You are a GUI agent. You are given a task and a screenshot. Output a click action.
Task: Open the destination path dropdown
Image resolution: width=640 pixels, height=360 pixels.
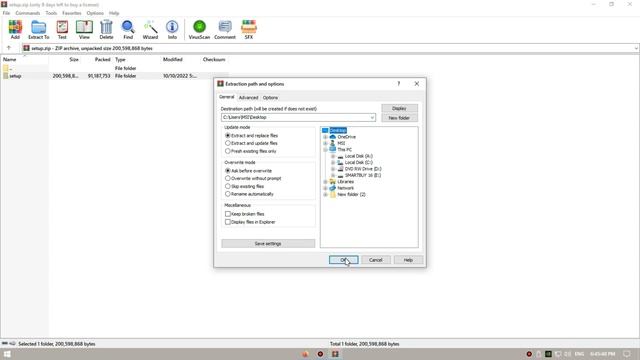click(372, 118)
